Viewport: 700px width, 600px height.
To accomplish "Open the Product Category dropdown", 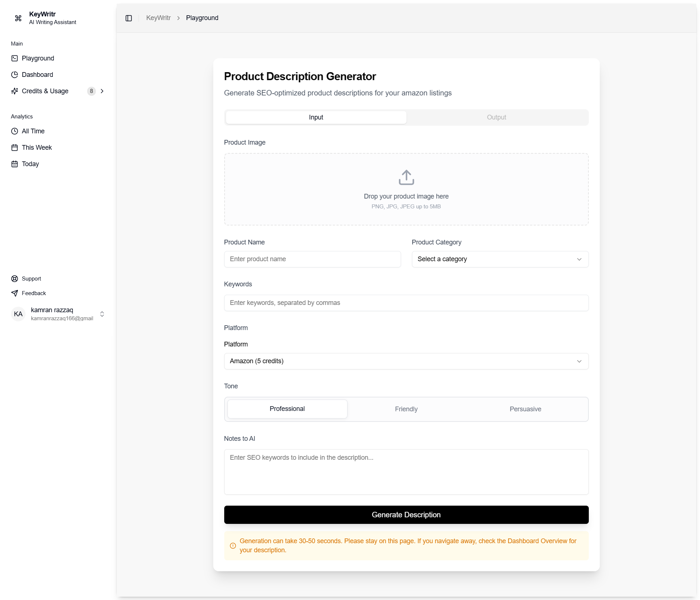I will click(500, 259).
